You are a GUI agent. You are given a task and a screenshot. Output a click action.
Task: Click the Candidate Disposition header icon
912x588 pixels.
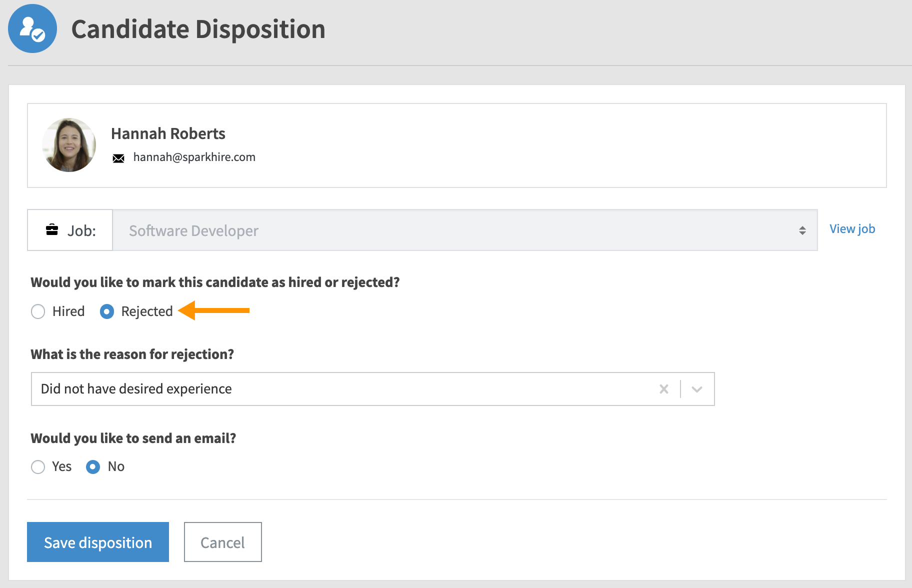click(32, 28)
